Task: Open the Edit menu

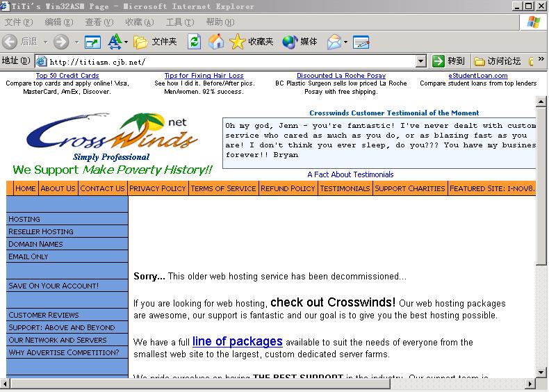Action: (x=59, y=22)
